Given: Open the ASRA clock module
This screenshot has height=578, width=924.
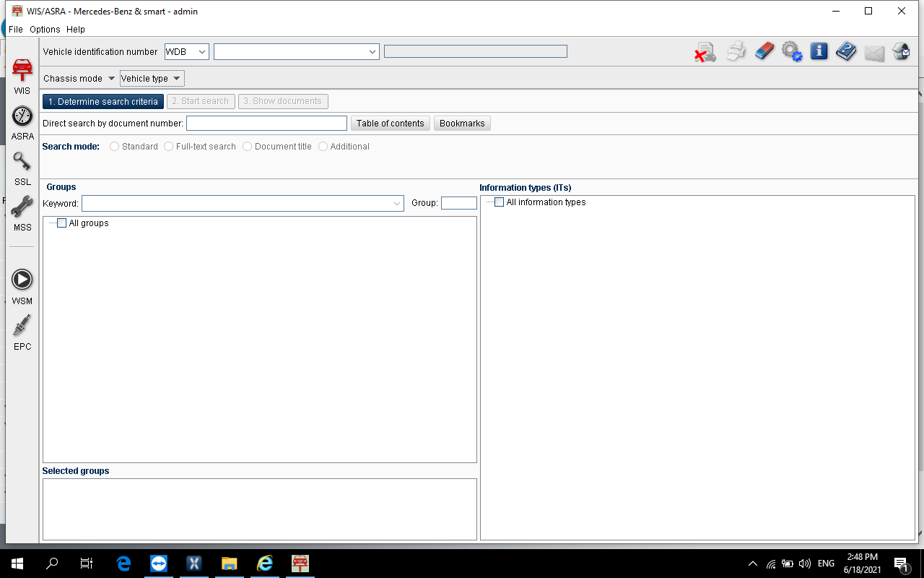Looking at the screenshot, I should click(x=22, y=121).
